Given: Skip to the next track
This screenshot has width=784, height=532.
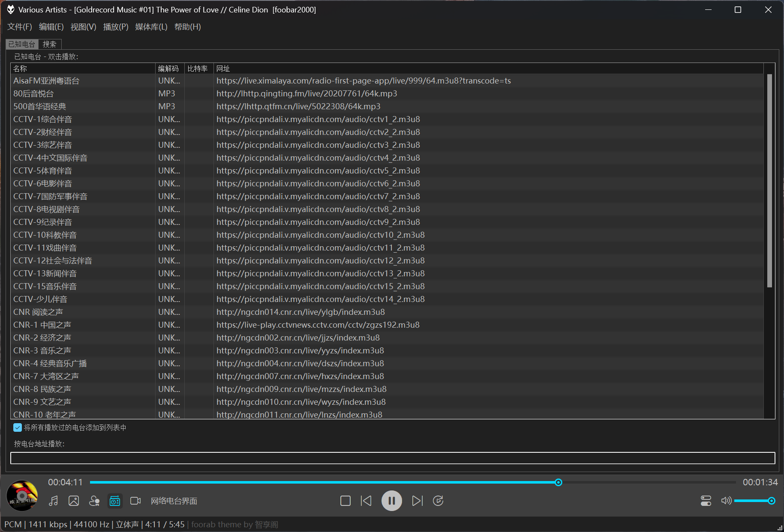Looking at the screenshot, I should [x=417, y=501].
